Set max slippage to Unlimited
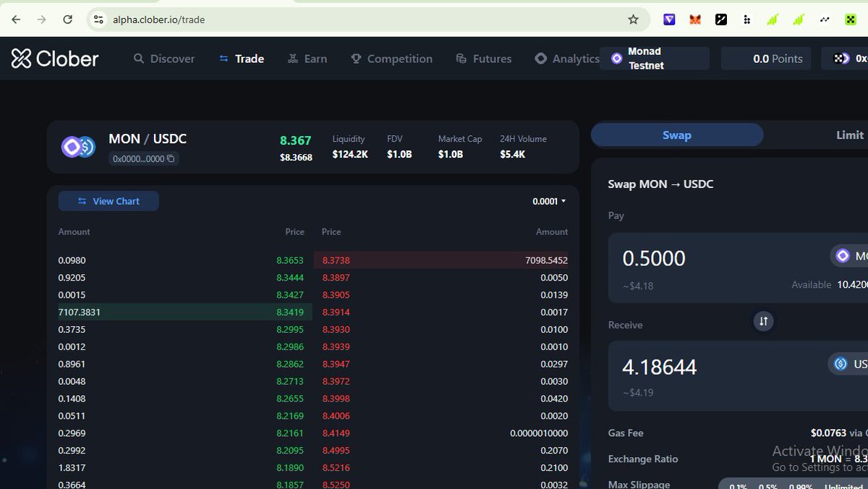 843,487
